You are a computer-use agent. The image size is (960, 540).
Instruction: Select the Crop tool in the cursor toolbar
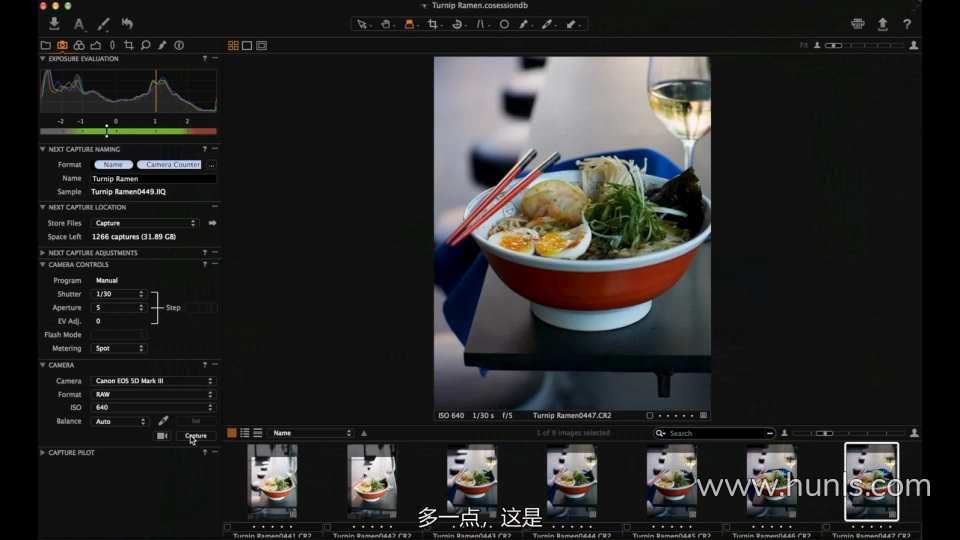[x=434, y=24]
